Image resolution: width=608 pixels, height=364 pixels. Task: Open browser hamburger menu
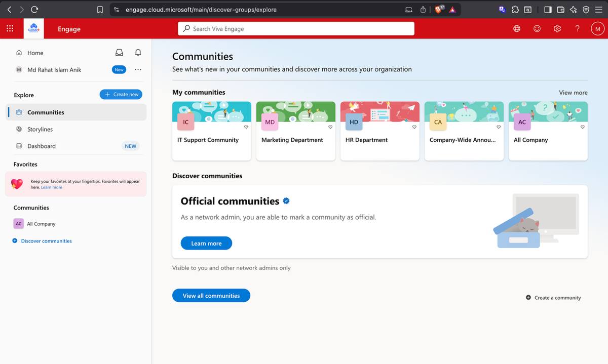tap(598, 9)
